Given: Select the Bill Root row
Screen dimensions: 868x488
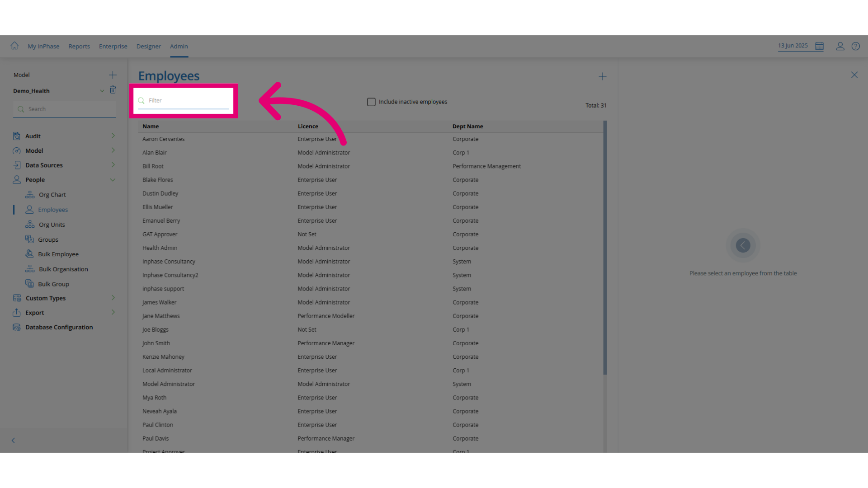Looking at the screenshot, I should point(371,166).
